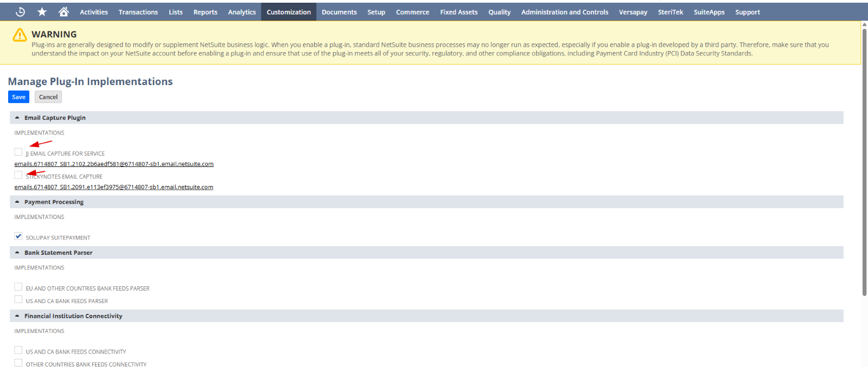Viewport: 868px width, 367px height.
Task: Open the Customization menu
Action: tap(289, 12)
